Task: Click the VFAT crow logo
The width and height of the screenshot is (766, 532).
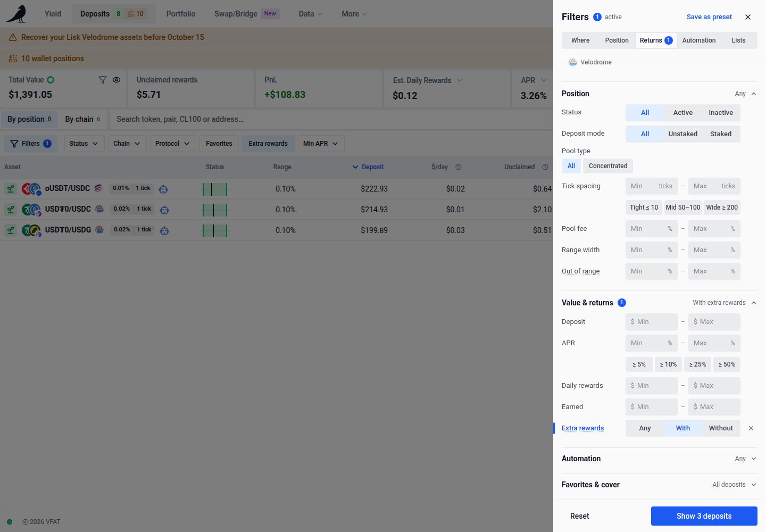Action: (x=17, y=14)
